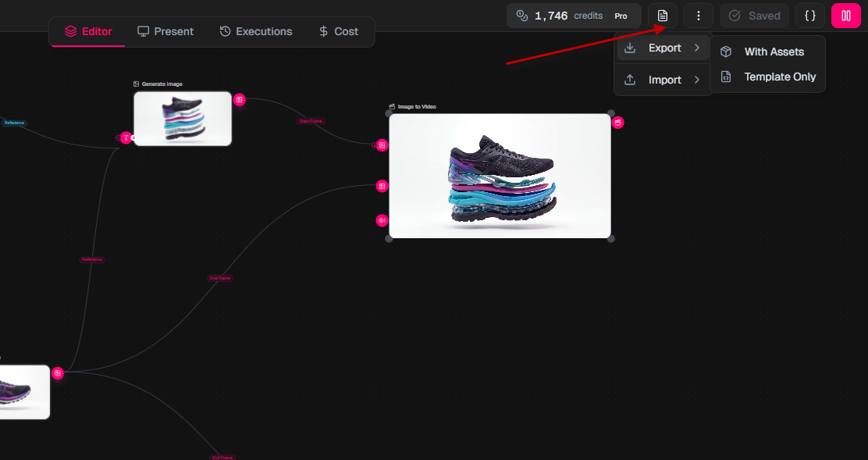The image size is (868, 460).
Task: Click the video output port on Image to Video node
Action: tap(617, 123)
